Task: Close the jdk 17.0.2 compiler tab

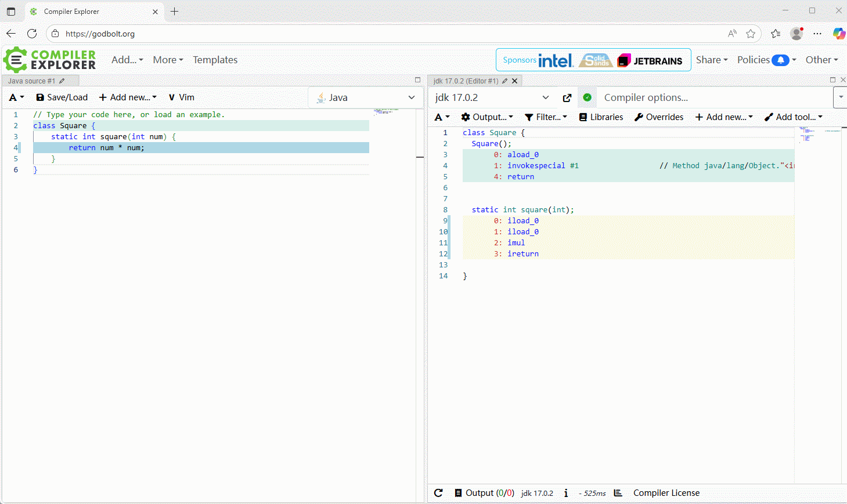Action: [x=514, y=81]
